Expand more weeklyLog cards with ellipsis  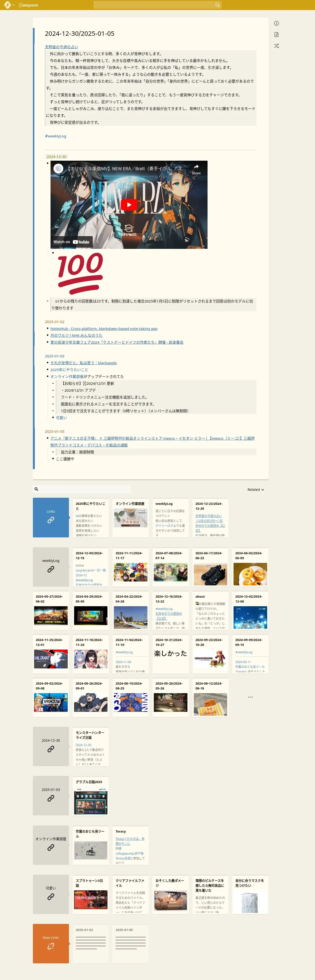click(x=250, y=697)
